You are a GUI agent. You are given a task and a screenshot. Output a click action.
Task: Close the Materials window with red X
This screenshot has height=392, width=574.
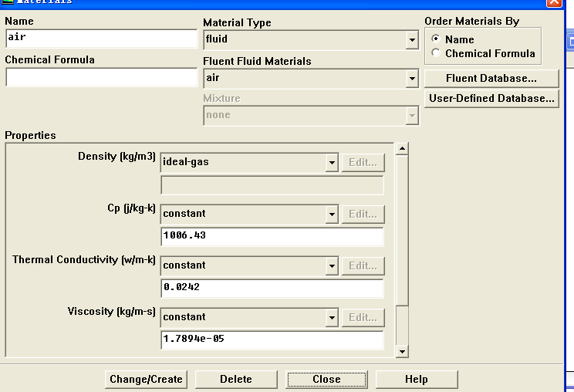coord(554,2)
